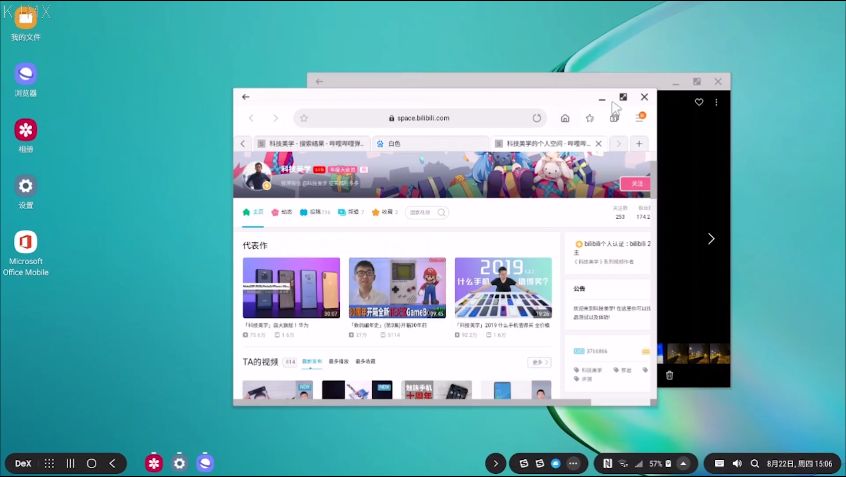Select the 动态 profile tab

[x=282, y=212]
